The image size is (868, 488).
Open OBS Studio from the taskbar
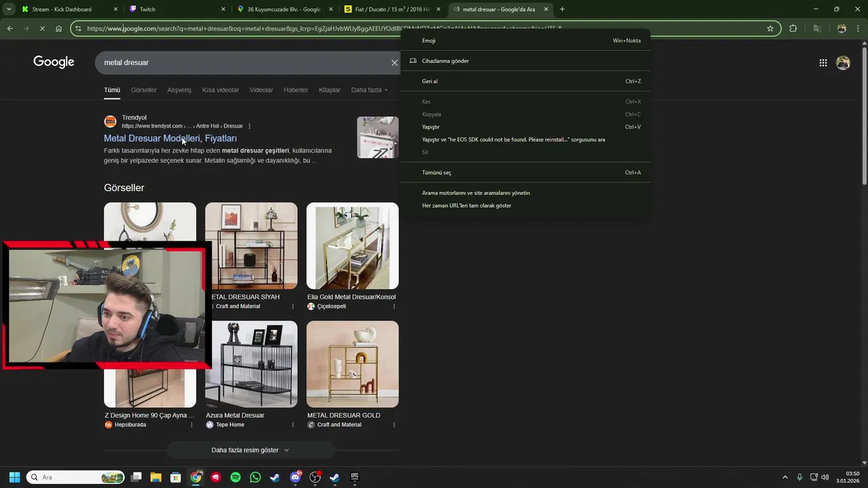(315, 477)
